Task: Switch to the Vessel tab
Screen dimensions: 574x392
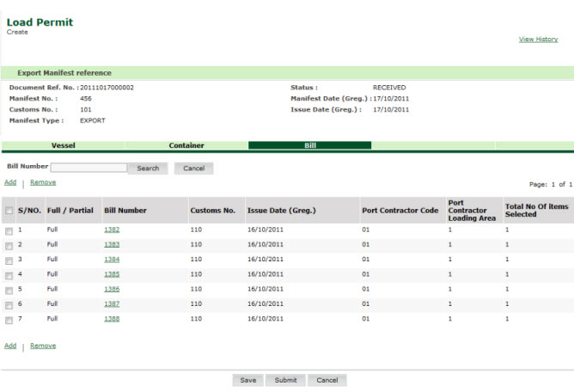Action: (63, 145)
